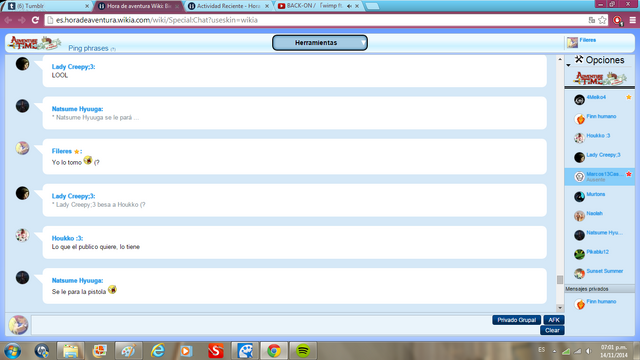640x360 pixels.
Task: Select Finn humano in the online user list
Action: click(601, 116)
